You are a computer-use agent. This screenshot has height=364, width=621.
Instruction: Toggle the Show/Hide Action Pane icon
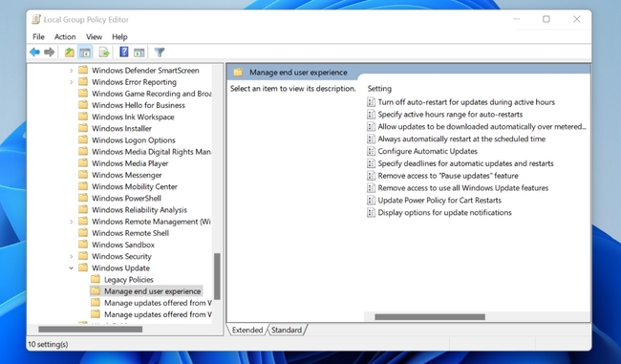coord(139,52)
